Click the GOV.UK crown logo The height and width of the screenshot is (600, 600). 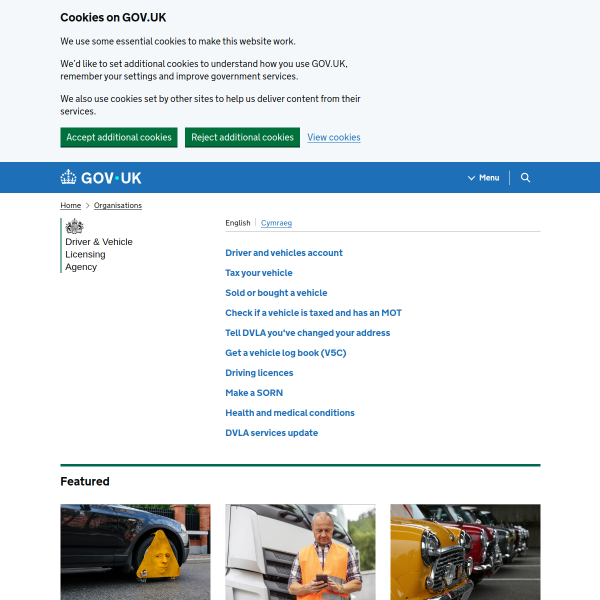point(101,178)
